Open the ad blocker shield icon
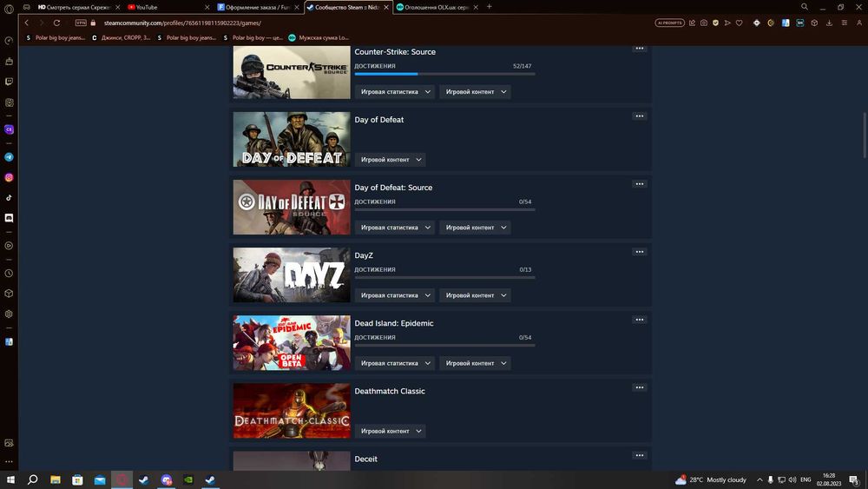This screenshot has width=868, height=489. [x=716, y=23]
